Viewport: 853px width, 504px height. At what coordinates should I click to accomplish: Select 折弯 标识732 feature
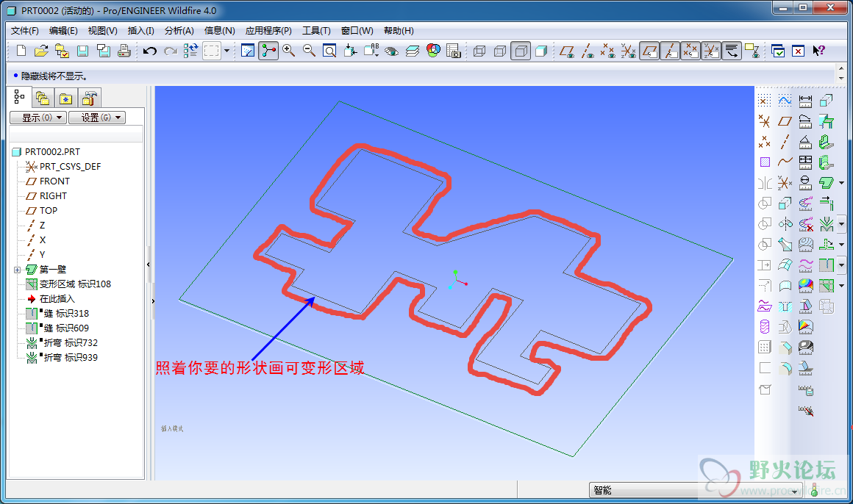(x=71, y=342)
